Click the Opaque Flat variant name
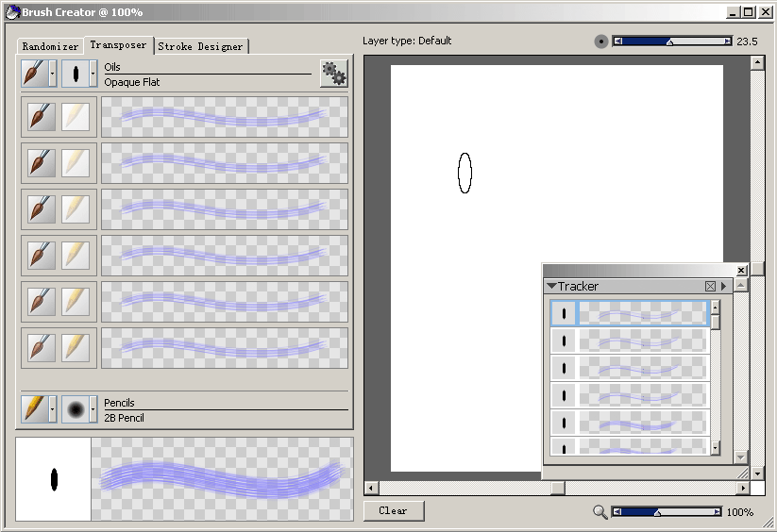The image size is (777, 532). 132,82
